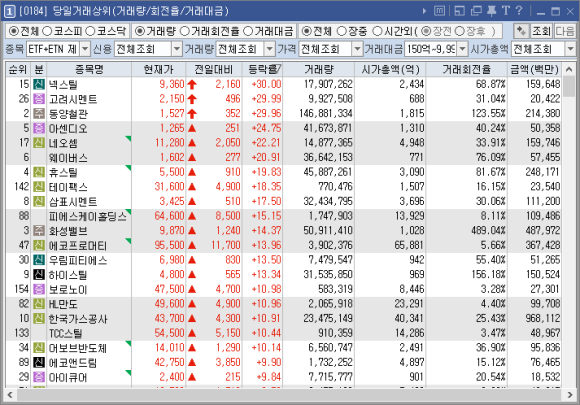This screenshot has height=405, width=580.
Task: Open the 한국가스공사 stock row
Action: (x=283, y=318)
